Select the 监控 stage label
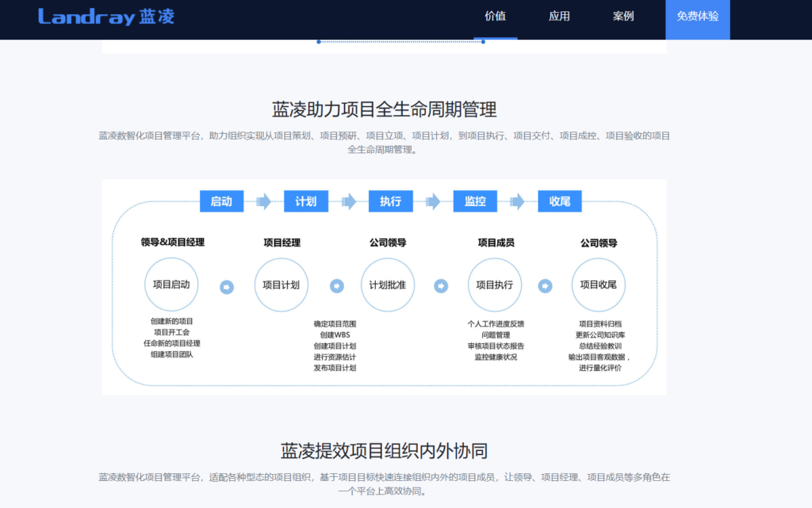 click(x=475, y=201)
